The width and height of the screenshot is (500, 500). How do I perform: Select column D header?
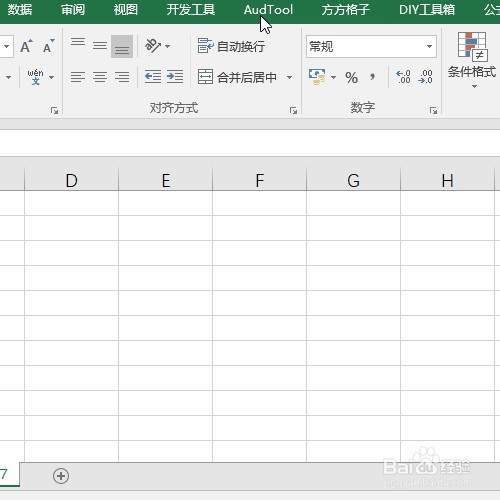tap(71, 180)
